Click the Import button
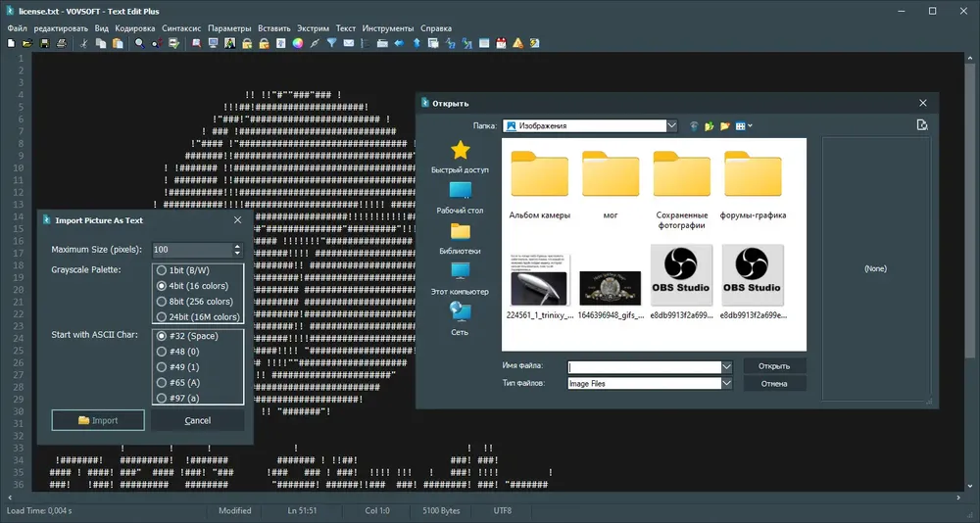Screen dimensions: 980x523 point(98,420)
